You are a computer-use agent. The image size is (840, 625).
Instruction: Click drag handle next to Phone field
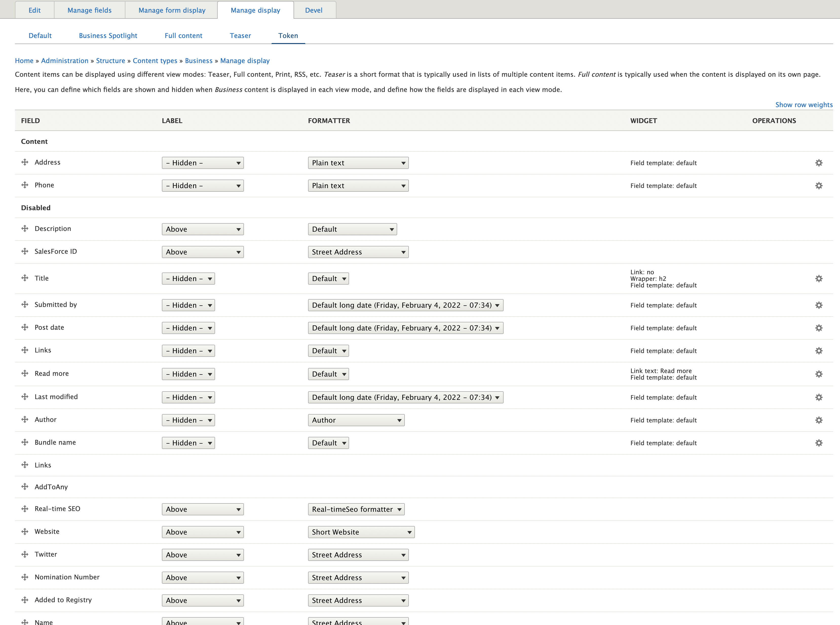[25, 185]
